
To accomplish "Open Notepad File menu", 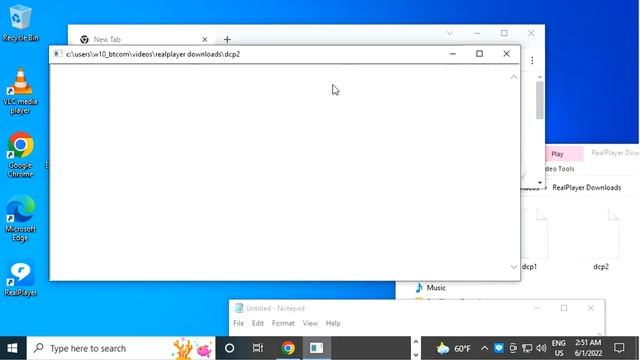I will (238, 323).
